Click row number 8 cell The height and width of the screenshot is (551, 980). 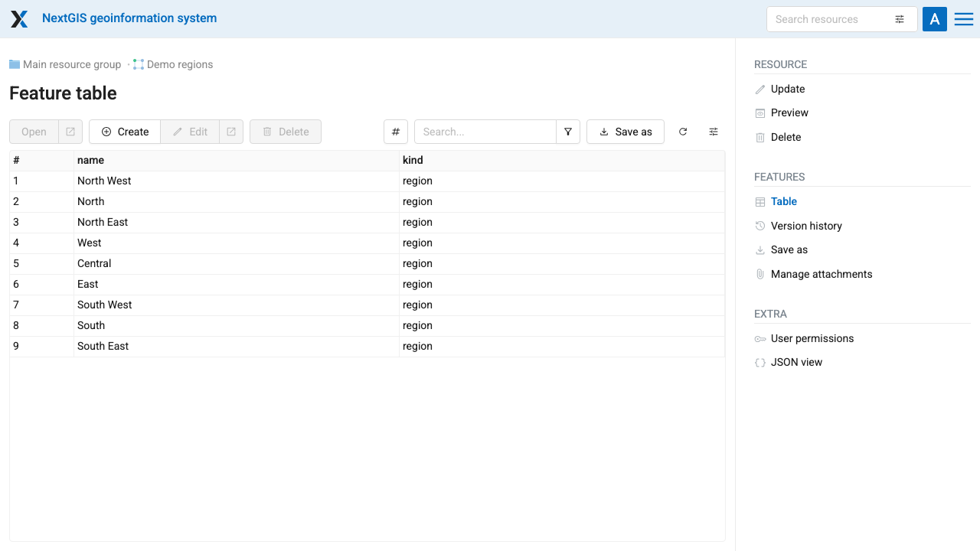pyautogui.click(x=42, y=326)
